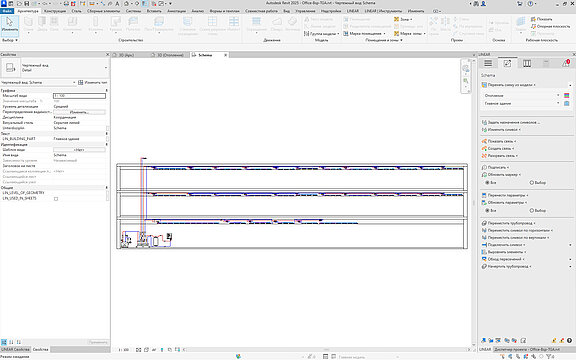Screen dimensions: 576x360
Task: Open the columns view tab in LINEAR panel
Action: click(x=527, y=64)
